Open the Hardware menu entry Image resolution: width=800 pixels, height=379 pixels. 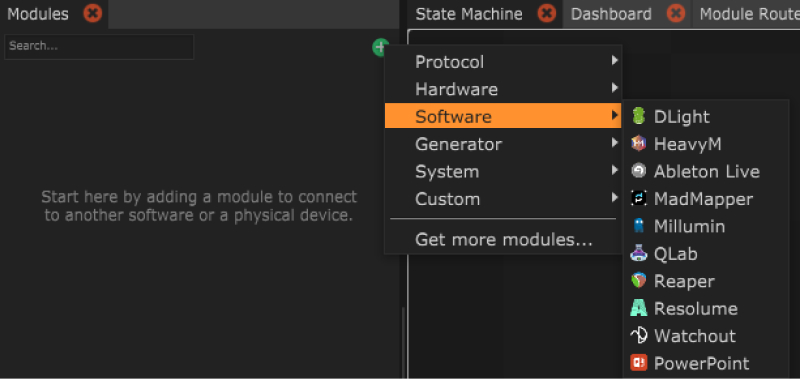point(503,89)
